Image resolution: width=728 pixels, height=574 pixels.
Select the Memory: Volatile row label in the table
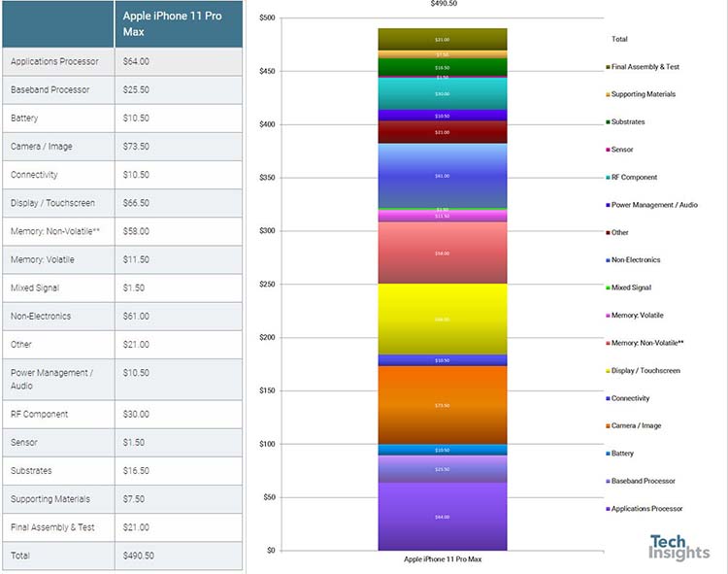[43, 259]
